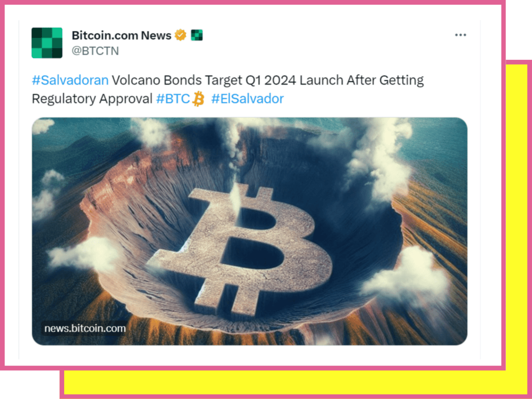532x399 pixels.
Task: Click the 'Volcano Bonds Target Q1 2024' text
Action: [204, 80]
